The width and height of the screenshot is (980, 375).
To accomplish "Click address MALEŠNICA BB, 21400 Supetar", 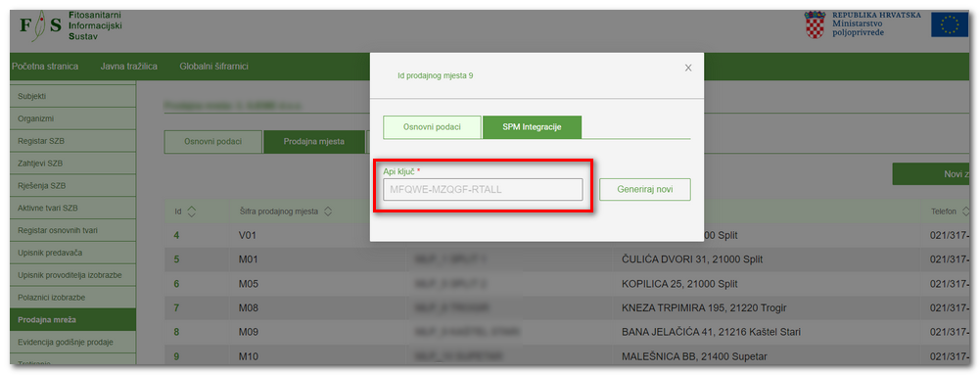I will [x=694, y=356].
